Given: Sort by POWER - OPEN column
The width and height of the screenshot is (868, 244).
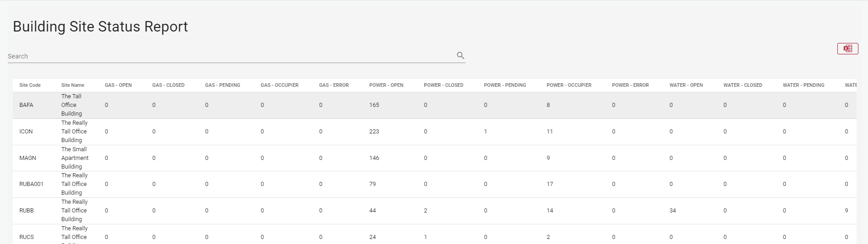Looking at the screenshot, I should pyautogui.click(x=386, y=85).
